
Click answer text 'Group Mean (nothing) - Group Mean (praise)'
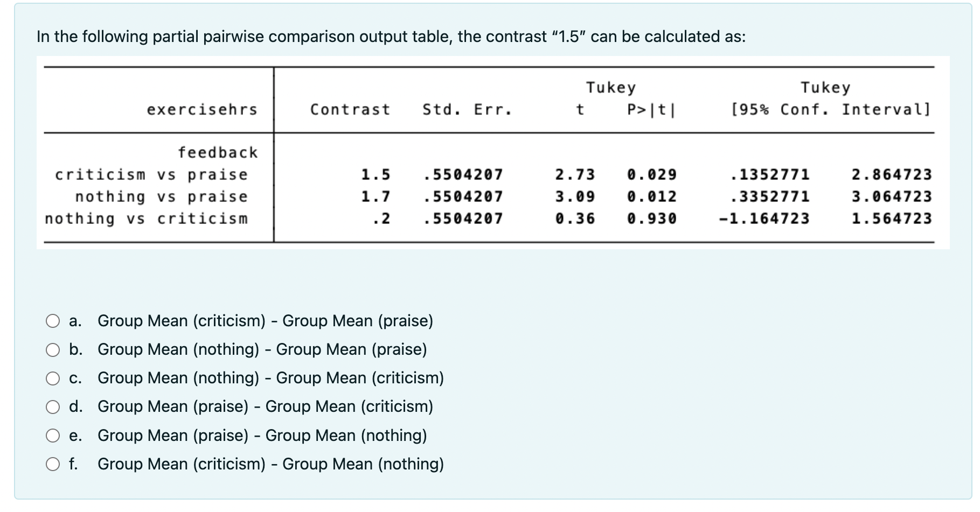[x=262, y=350]
